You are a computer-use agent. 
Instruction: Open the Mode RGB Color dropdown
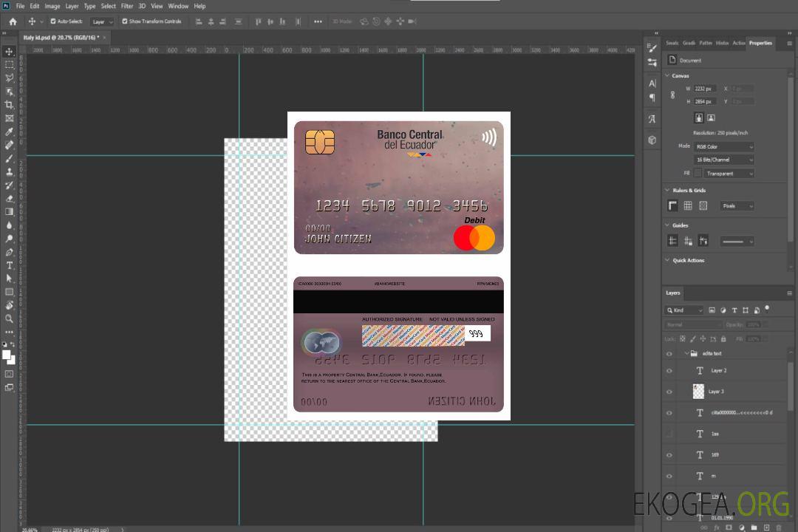[723, 146]
